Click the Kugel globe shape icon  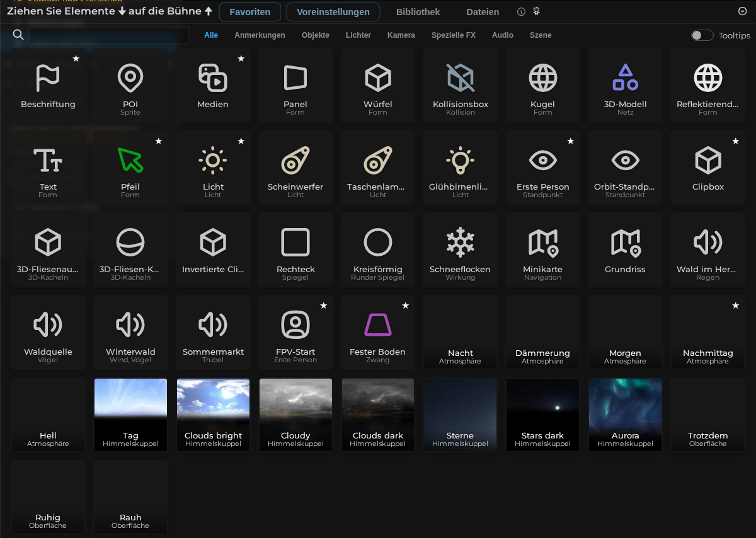point(542,78)
